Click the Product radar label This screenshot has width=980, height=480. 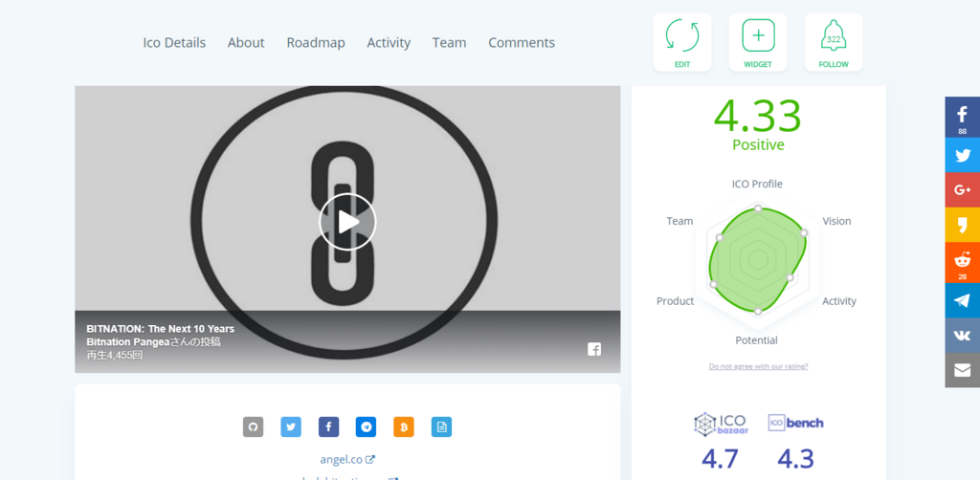[675, 301]
